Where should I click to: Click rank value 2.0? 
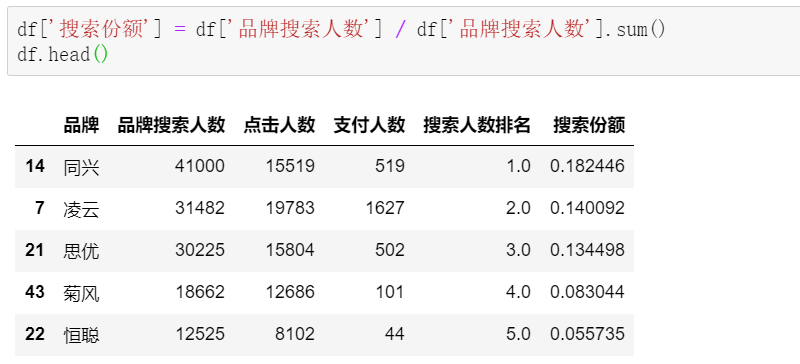518,208
